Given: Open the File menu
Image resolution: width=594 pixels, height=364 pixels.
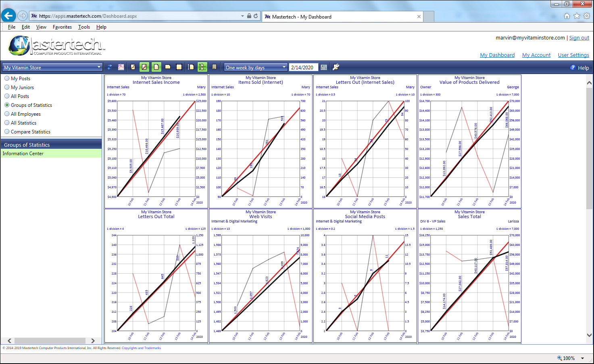Looking at the screenshot, I should pyautogui.click(x=12, y=27).
